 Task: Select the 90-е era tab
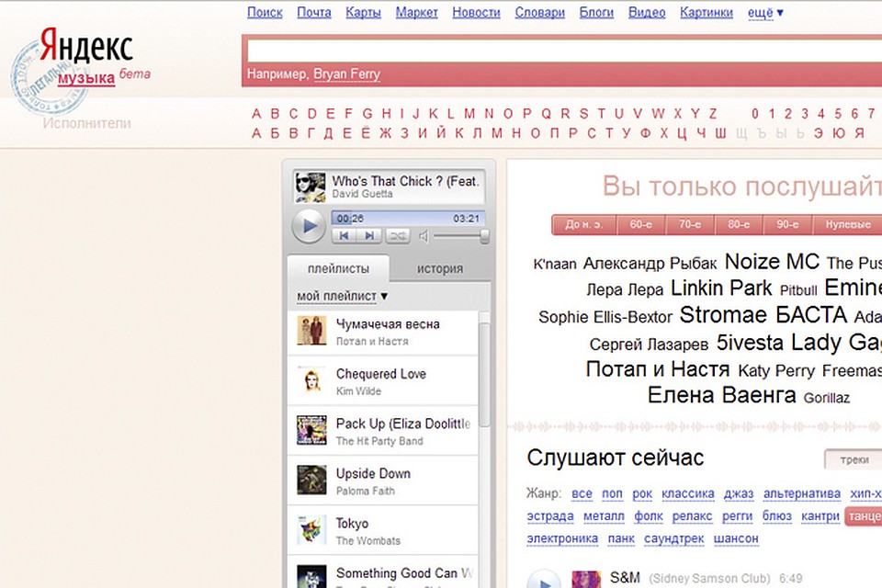click(787, 224)
